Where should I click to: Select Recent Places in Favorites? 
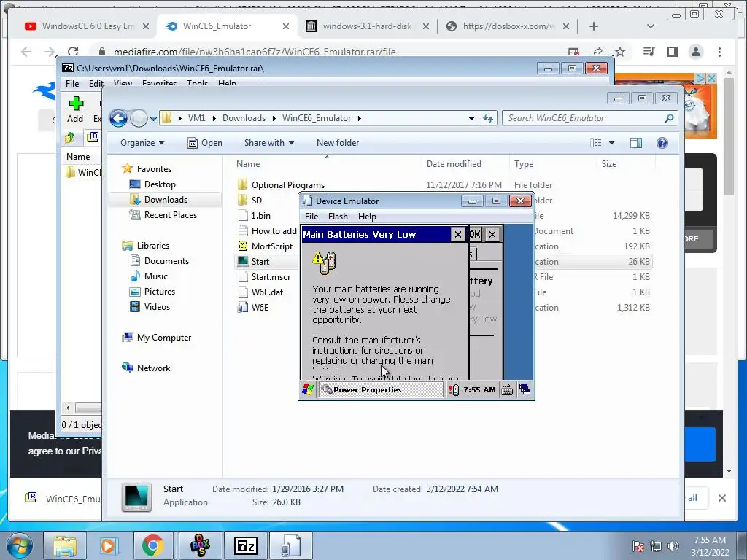[x=171, y=215]
